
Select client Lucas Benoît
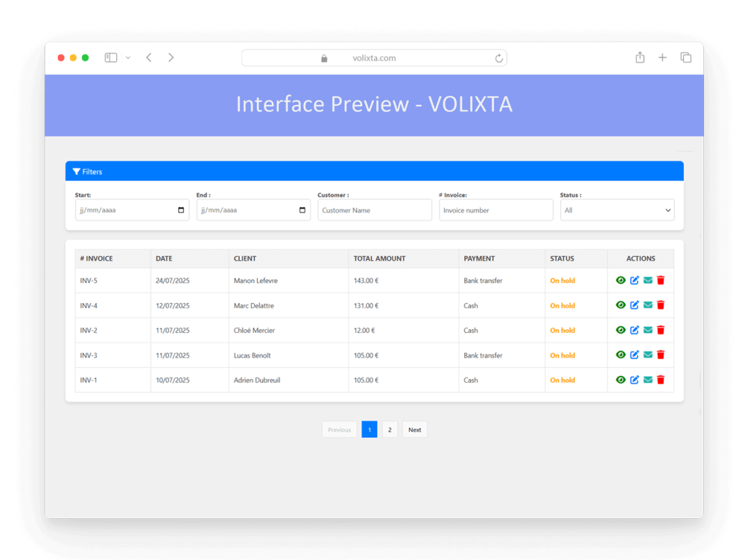point(252,356)
